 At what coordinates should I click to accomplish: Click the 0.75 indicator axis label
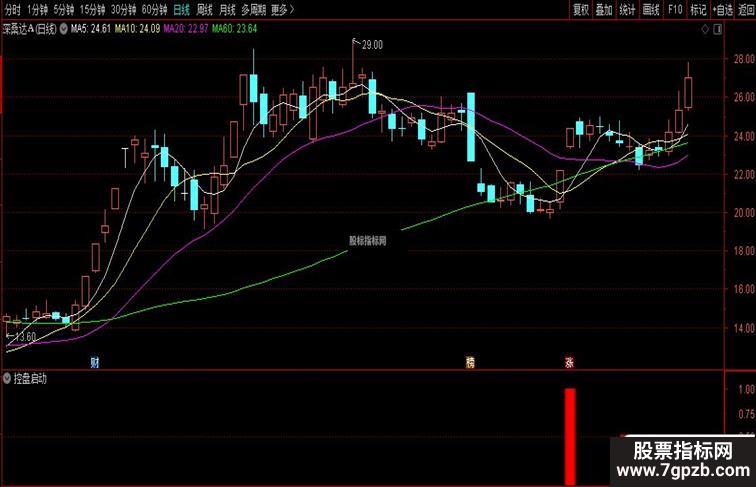click(x=746, y=414)
